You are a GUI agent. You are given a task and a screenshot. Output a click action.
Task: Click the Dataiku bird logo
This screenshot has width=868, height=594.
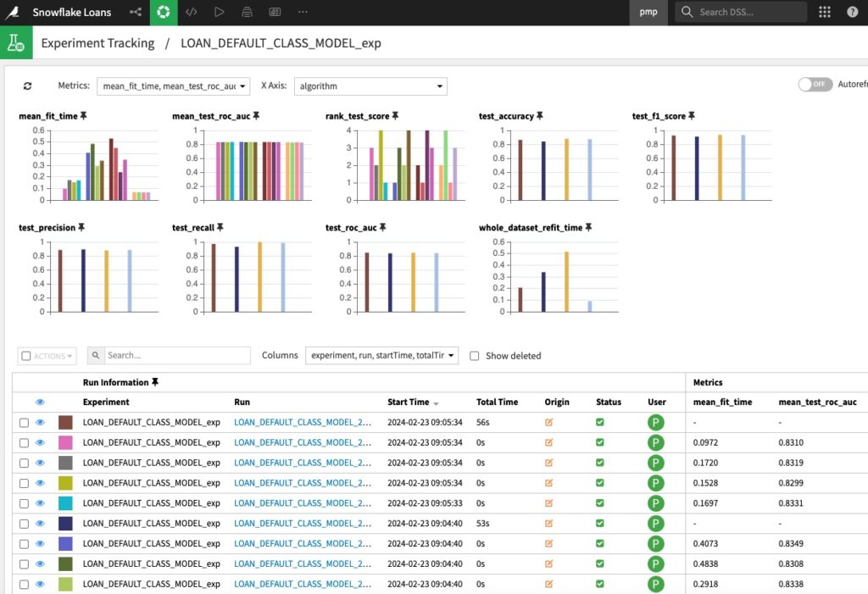[x=13, y=12]
